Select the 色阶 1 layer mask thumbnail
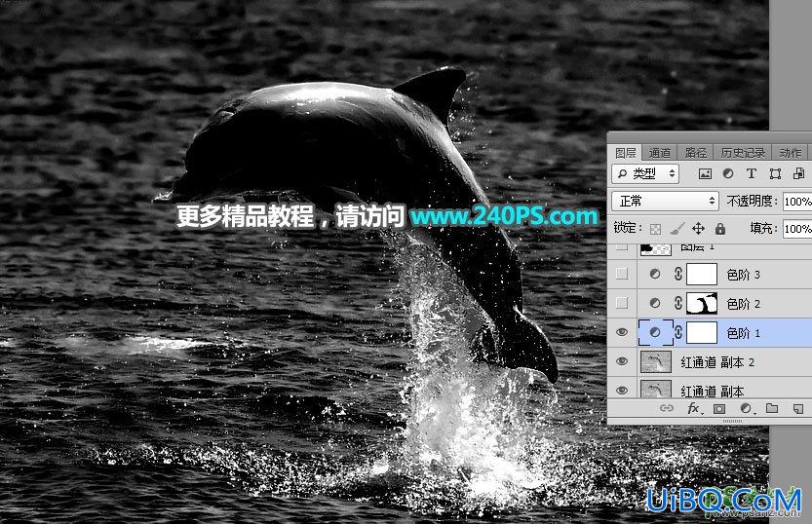812x524 pixels. tap(702, 332)
